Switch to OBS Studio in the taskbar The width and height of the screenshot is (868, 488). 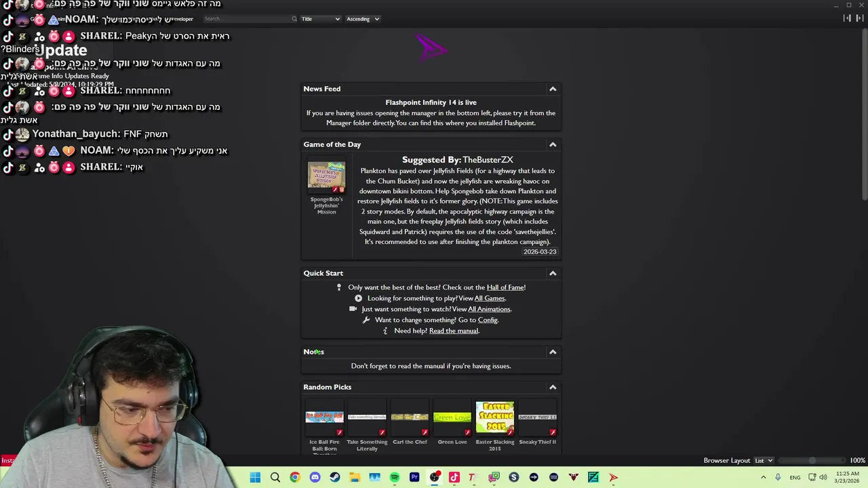pos(435,477)
